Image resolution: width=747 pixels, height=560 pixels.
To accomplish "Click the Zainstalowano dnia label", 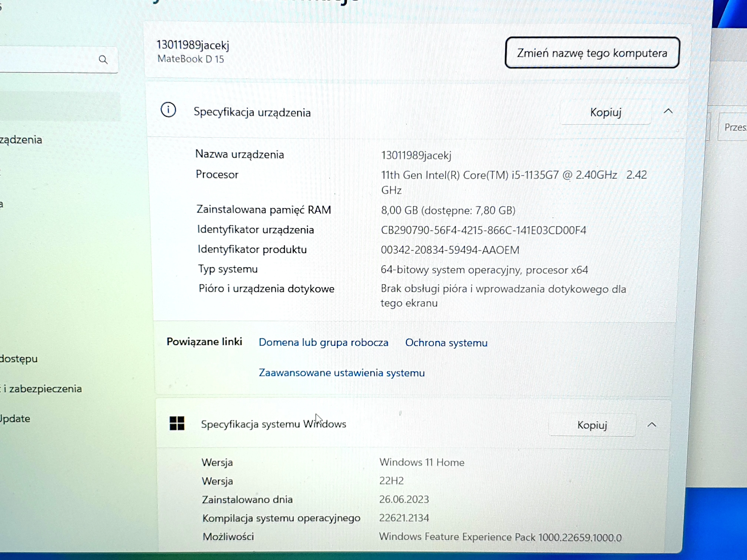I will pos(247,499).
